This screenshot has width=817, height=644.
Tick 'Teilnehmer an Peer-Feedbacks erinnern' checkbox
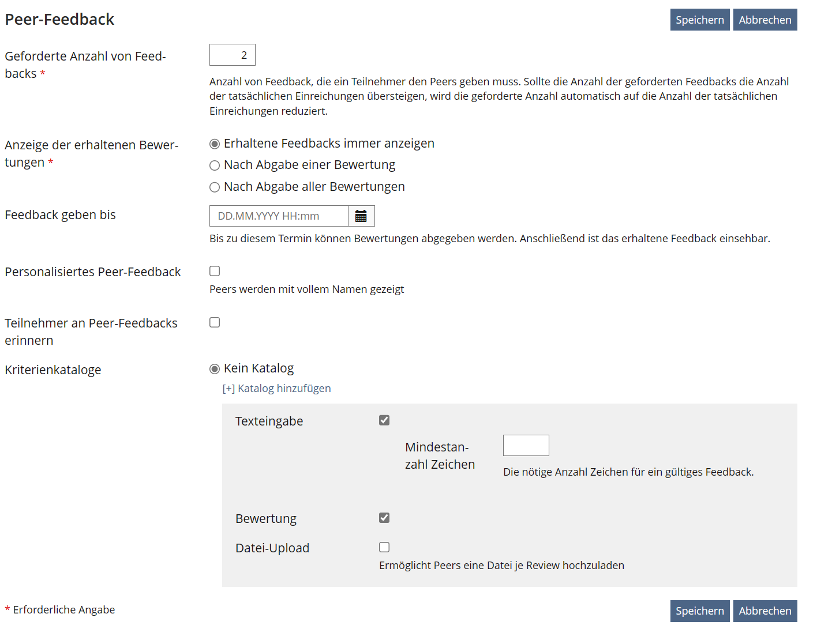(x=215, y=322)
